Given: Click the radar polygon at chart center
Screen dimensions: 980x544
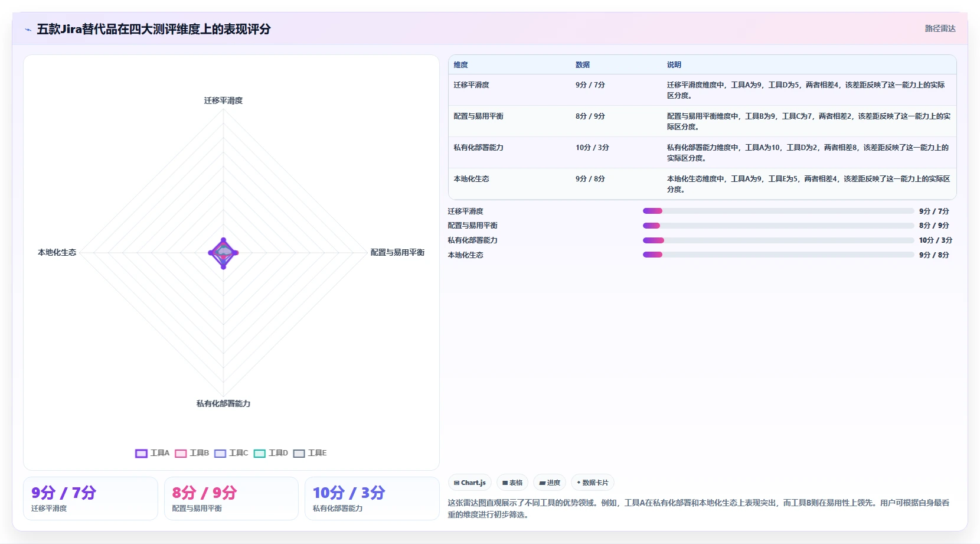Looking at the screenshot, I should pos(223,253).
